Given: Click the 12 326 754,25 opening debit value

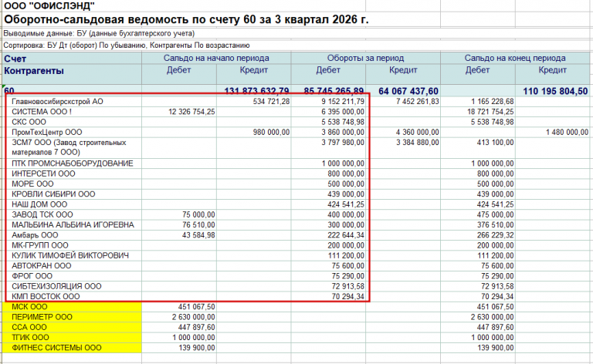Looking at the screenshot, I should (x=191, y=112).
